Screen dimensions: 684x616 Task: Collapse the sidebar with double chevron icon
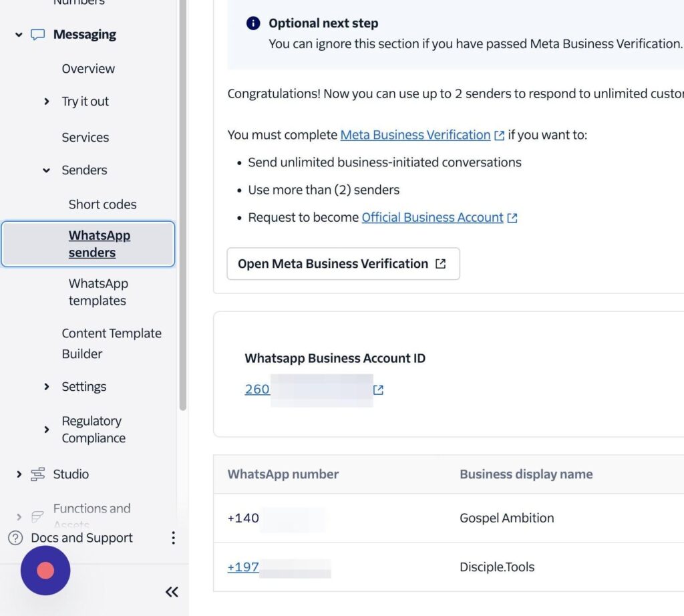click(x=172, y=591)
